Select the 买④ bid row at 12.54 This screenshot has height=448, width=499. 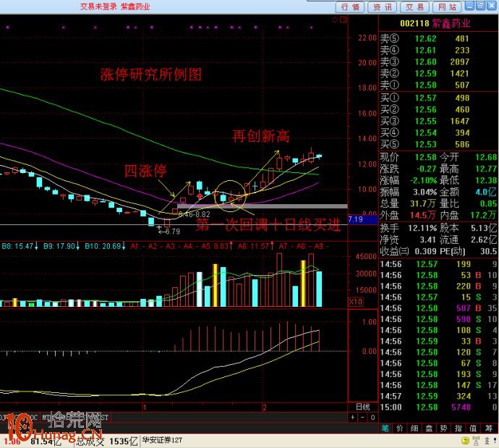(438, 132)
